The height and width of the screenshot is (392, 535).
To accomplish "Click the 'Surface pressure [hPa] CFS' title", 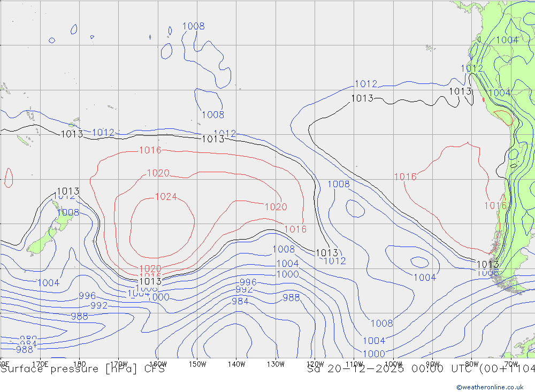I will tap(82, 369).
